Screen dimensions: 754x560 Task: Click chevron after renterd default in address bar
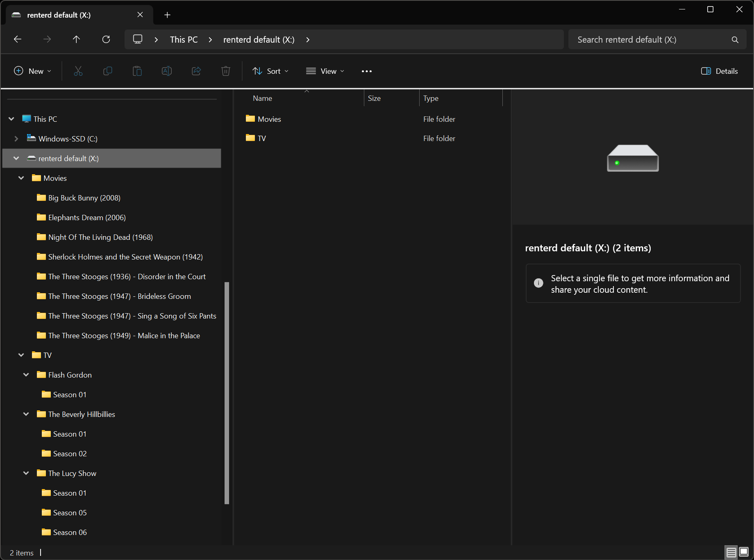pyautogui.click(x=308, y=40)
